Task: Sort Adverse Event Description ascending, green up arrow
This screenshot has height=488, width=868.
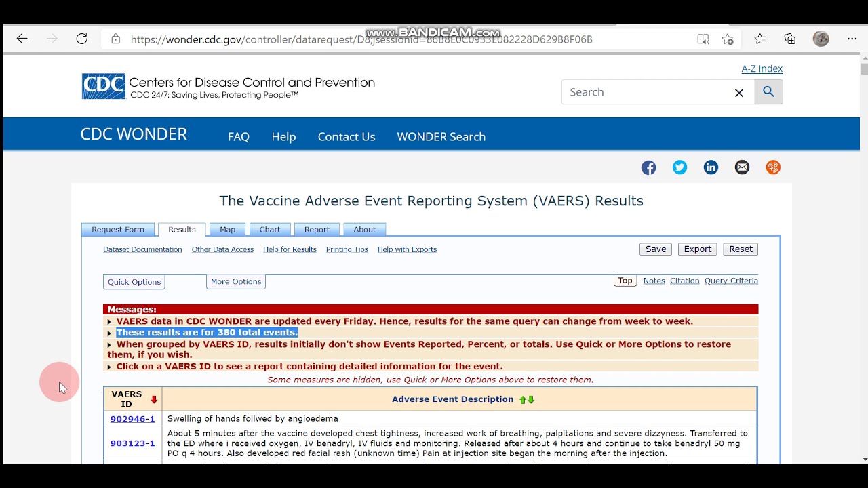Action: point(523,400)
